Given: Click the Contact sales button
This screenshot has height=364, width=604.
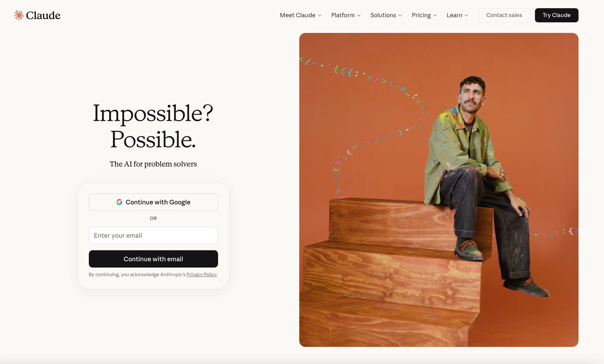Looking at the screenshot, I should coord(504,15).
